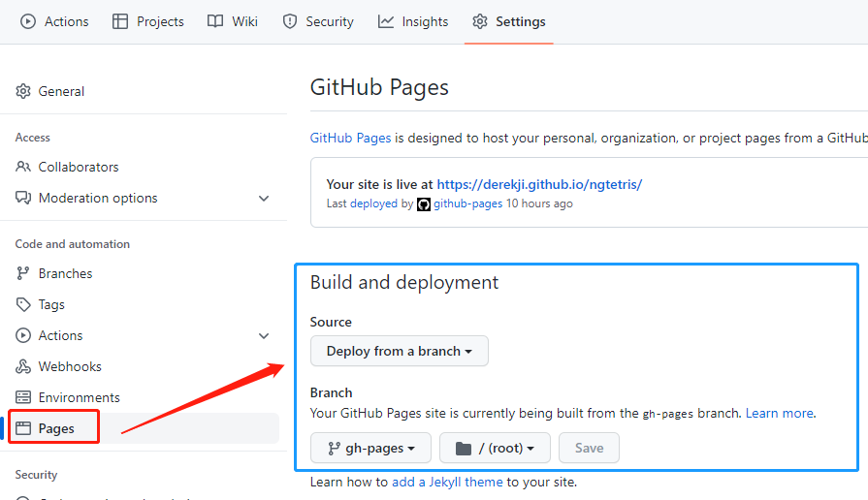
Task: Click the Learn more link
Action: (x=780, y=413)
